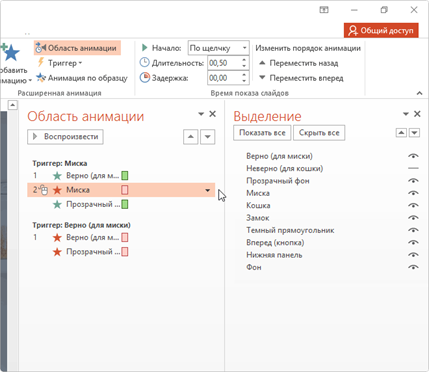Open Область анимации pane options arrow

[201, 114]
